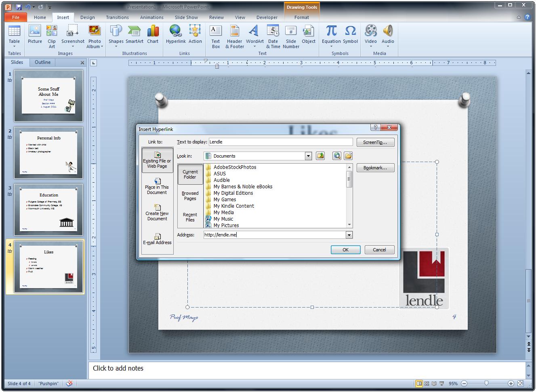Open the WordArt gallery
Viewport: 536px width, 392px height.
coord(254,36)
